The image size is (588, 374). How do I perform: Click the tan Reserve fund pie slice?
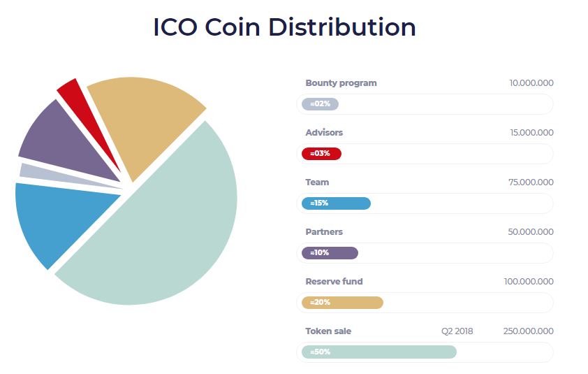[142, 117]
